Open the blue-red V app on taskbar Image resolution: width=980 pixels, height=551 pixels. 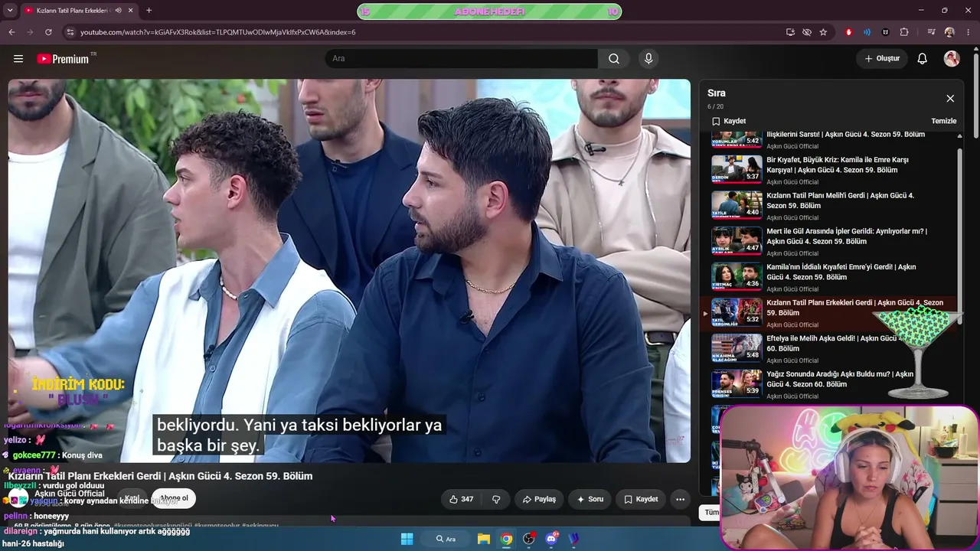(x=573, y=539)
